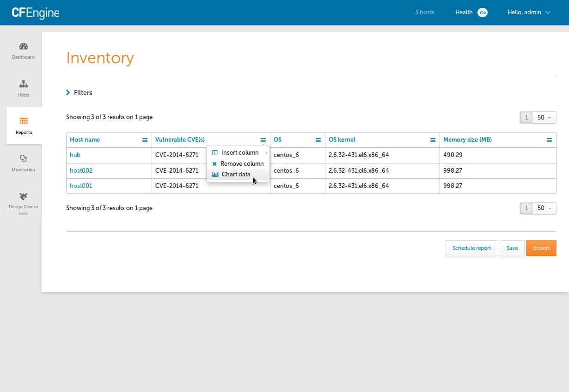569x392 pixels.
Task: Open the Reports sidebar section
Action: point(24,126)
